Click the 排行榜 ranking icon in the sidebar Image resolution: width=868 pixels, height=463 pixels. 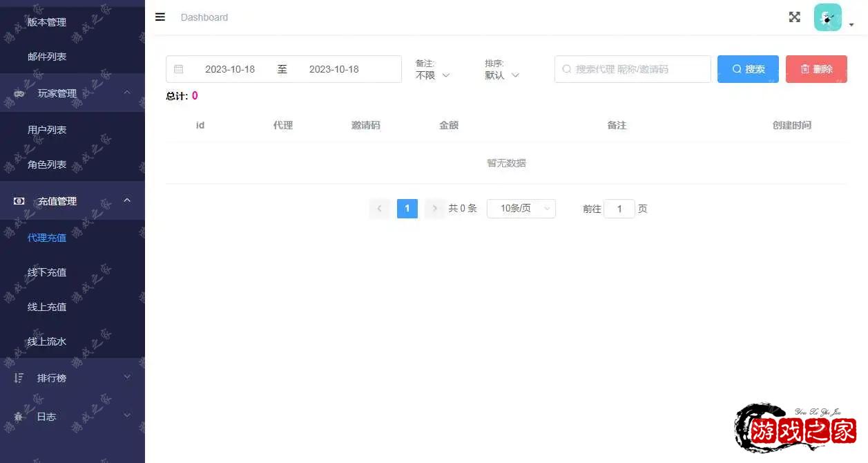click(x=17, y=378)
